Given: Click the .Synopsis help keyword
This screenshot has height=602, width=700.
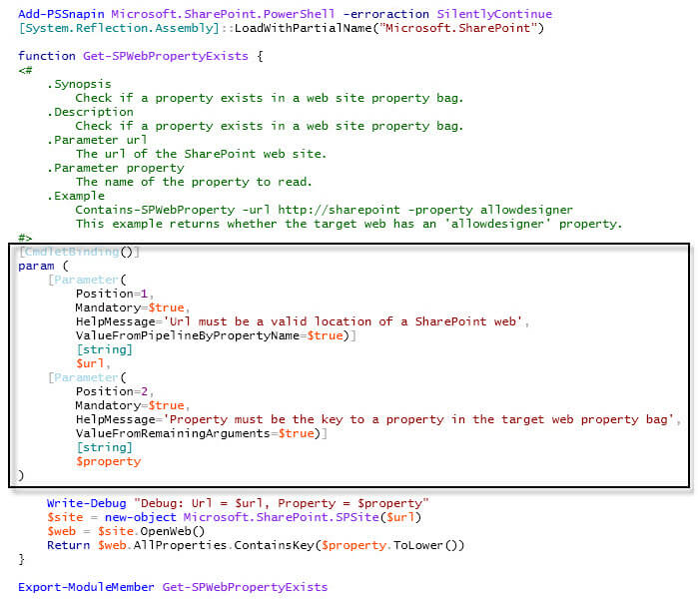Looking at the screenshot, I should tap(79, 84).
